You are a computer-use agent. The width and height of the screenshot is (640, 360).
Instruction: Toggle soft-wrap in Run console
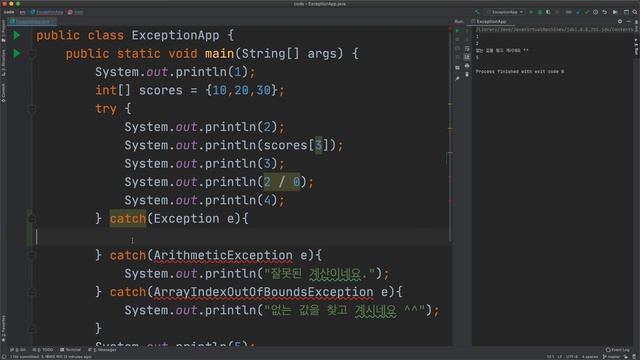click(x=467, y=49)
